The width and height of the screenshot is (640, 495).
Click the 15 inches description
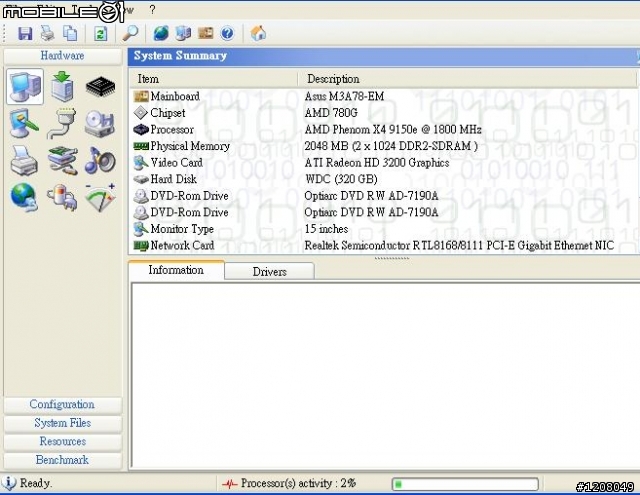327,229
